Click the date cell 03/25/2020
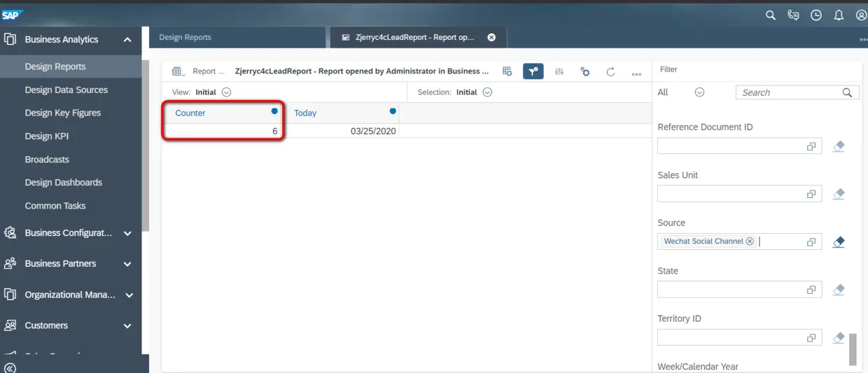Image resolution: width=868 pixels, height=373 pixels. tap(341, 131)
